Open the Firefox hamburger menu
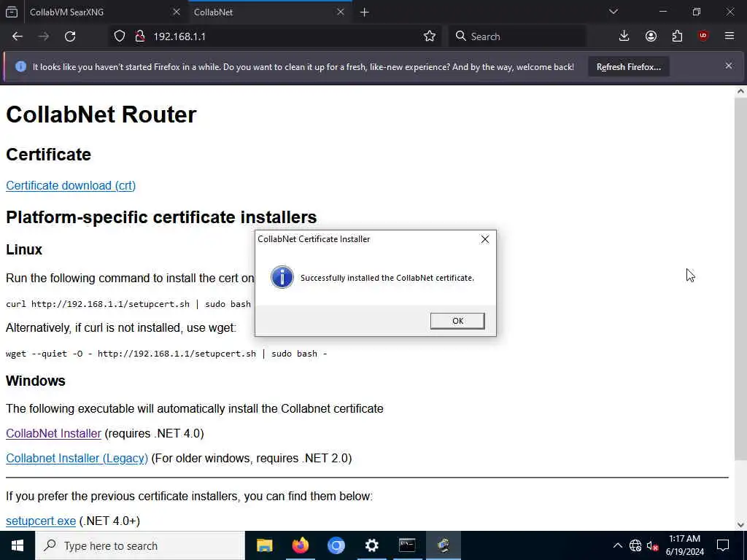Viewport: 747px width, 560px height. [x=729, y=36]
